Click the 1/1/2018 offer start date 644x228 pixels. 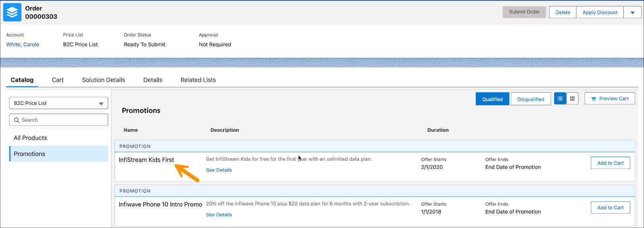tap(431, 212)
